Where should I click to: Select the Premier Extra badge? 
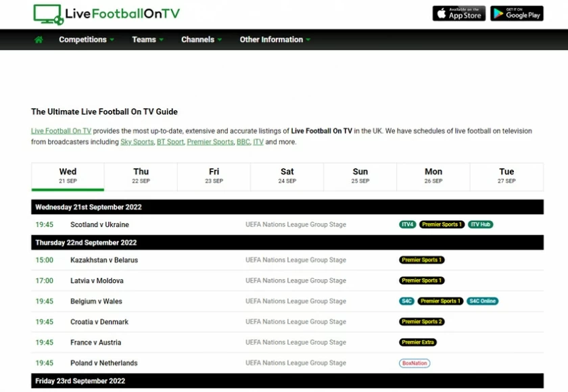click(x=418, y=342)
